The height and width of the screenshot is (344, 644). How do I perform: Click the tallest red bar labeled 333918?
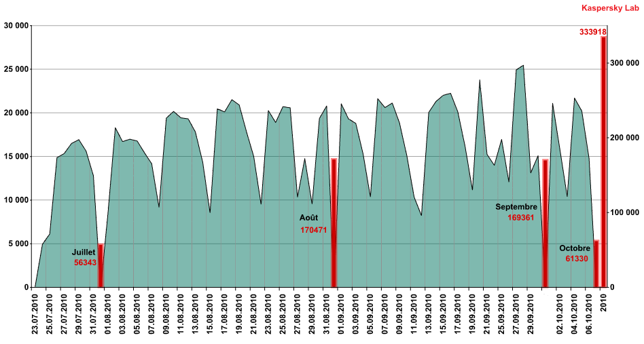(604, 161)
